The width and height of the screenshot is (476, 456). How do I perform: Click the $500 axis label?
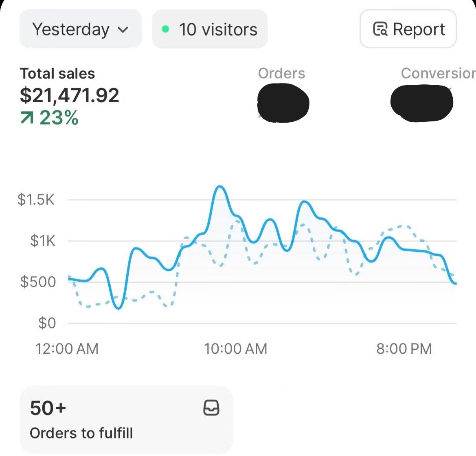pos(38,282)
